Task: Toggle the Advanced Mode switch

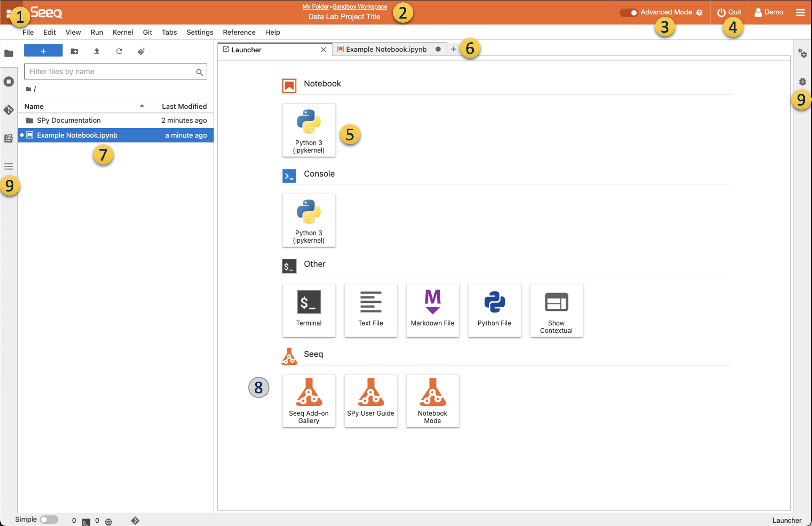Action: point(628,12)
